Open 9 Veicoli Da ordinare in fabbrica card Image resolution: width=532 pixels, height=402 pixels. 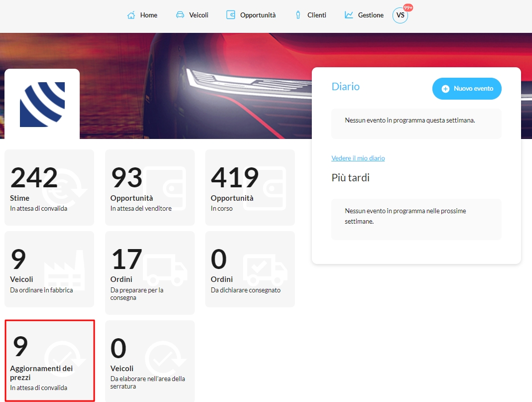(49, 269)
